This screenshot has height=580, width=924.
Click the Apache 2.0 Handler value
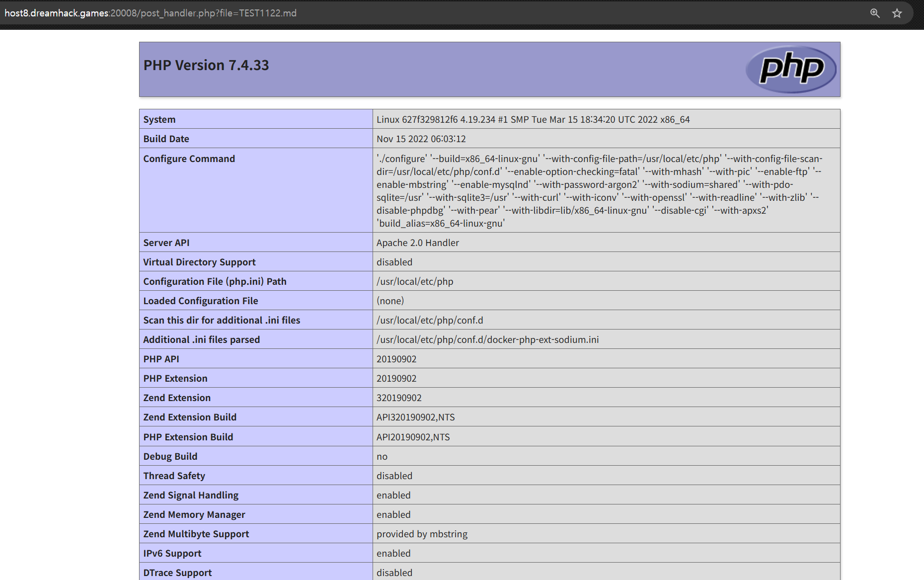417,243
